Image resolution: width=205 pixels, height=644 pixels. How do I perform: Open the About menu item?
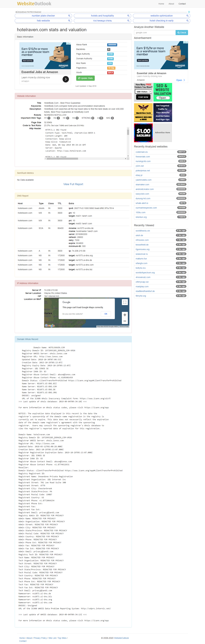(171, 4)
